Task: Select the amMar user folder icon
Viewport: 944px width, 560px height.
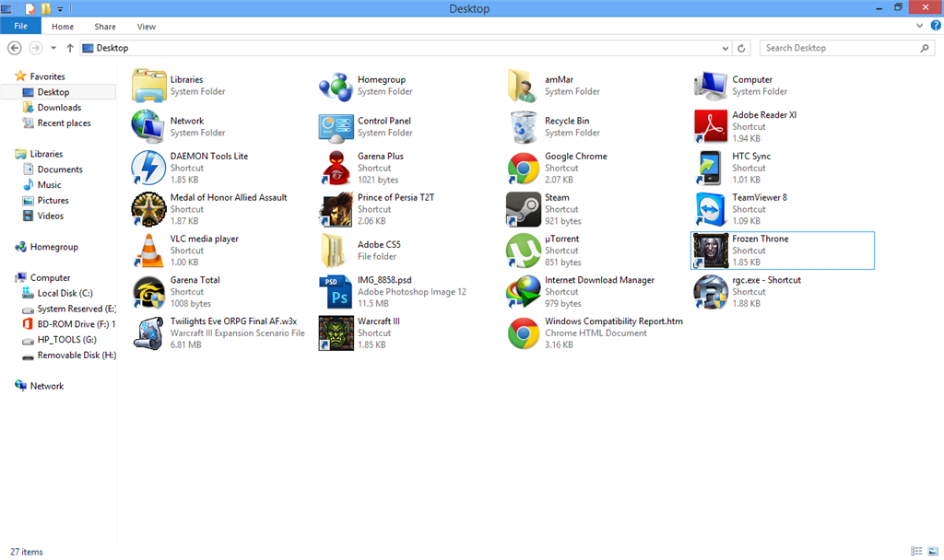Action: pyautogui.click(x=524, y=86)
